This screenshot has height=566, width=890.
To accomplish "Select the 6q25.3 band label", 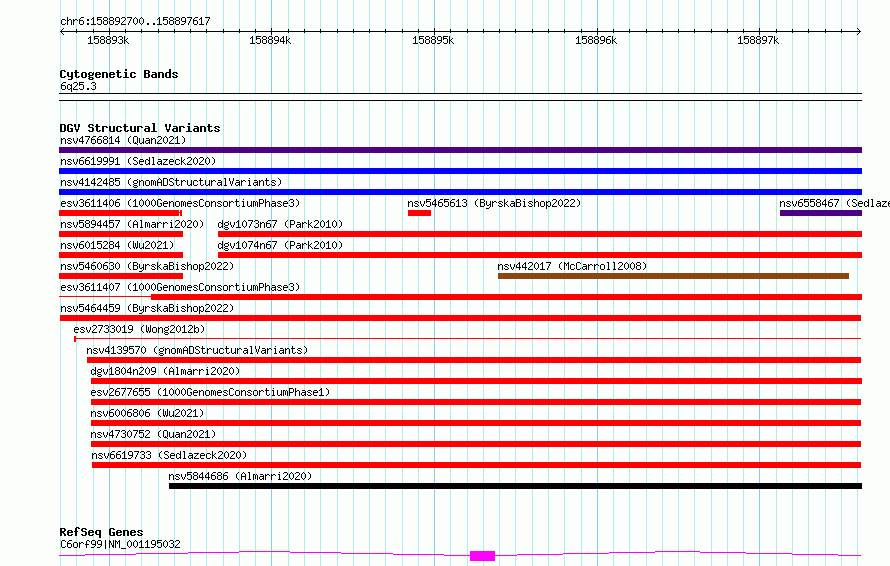I will coord(78,86).
